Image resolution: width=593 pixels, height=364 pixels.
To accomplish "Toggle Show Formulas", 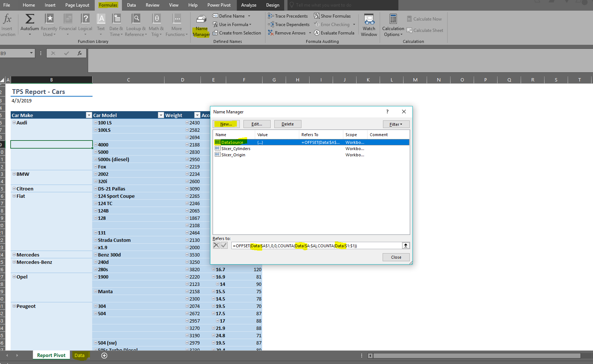I will (x=332, y=16).
